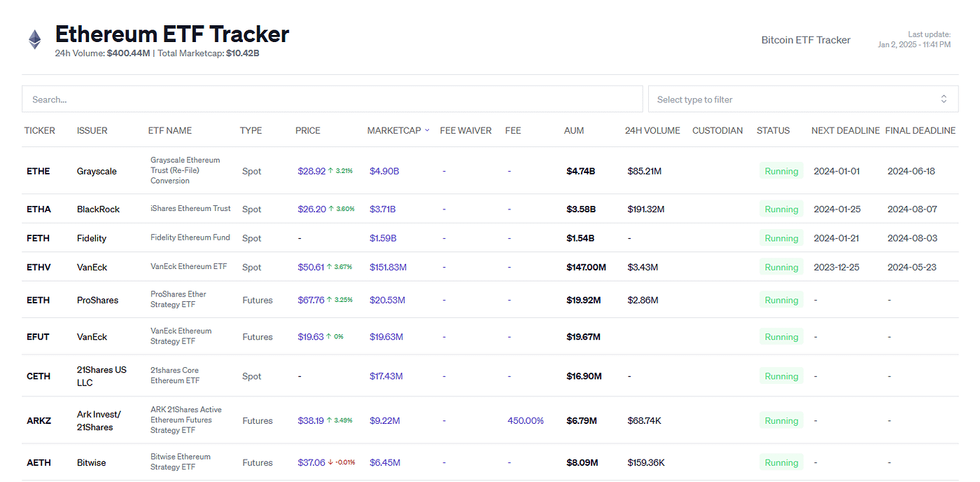Image resolution: width=980 pixels, height=482 pixels.
Task: Select the ProShares issuer cell
Action: 97,300
